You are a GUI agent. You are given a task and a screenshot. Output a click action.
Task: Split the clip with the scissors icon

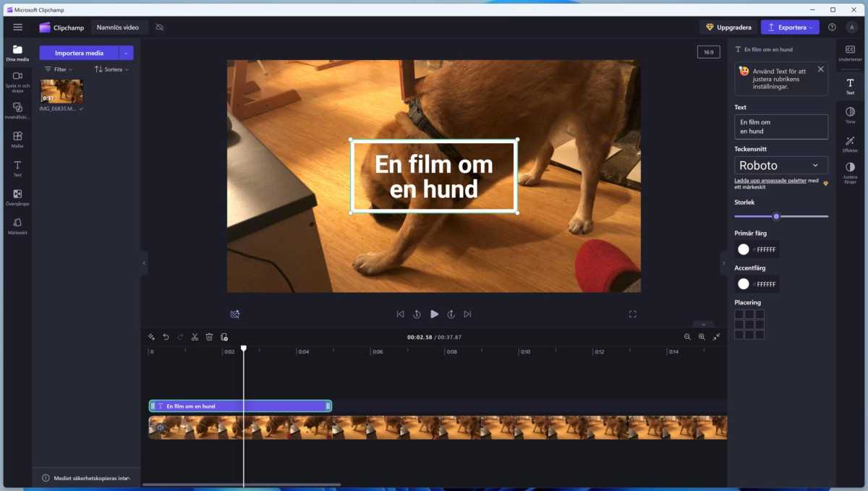tap(195, 336)
